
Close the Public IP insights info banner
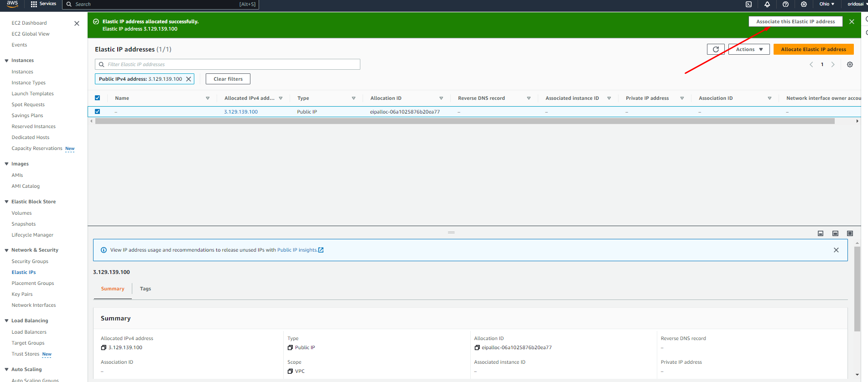pyautogui.click(x=836, y=250)
